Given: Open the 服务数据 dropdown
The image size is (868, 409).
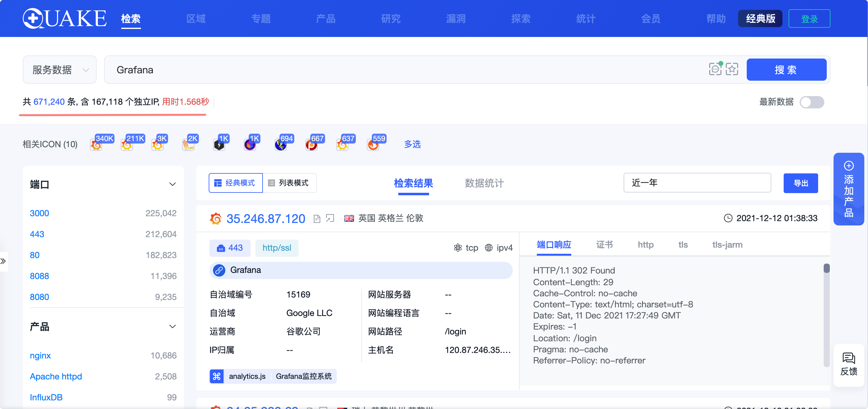Looking at the screenshot, I should (x=60, y=70).
